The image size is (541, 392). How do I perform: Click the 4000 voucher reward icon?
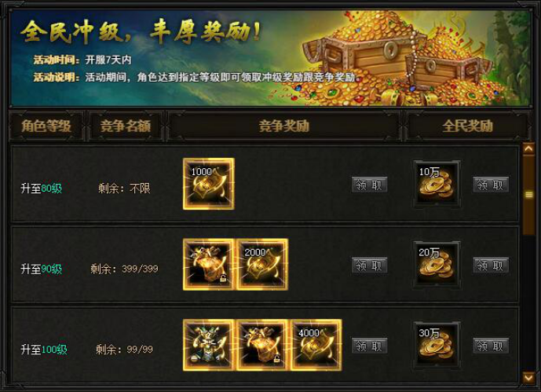point(316,345)
